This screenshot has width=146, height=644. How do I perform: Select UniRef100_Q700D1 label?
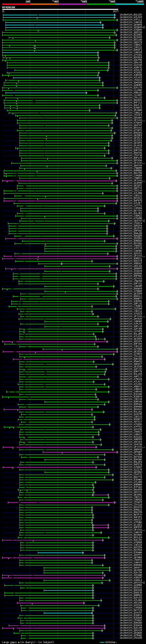click(131, 55)
